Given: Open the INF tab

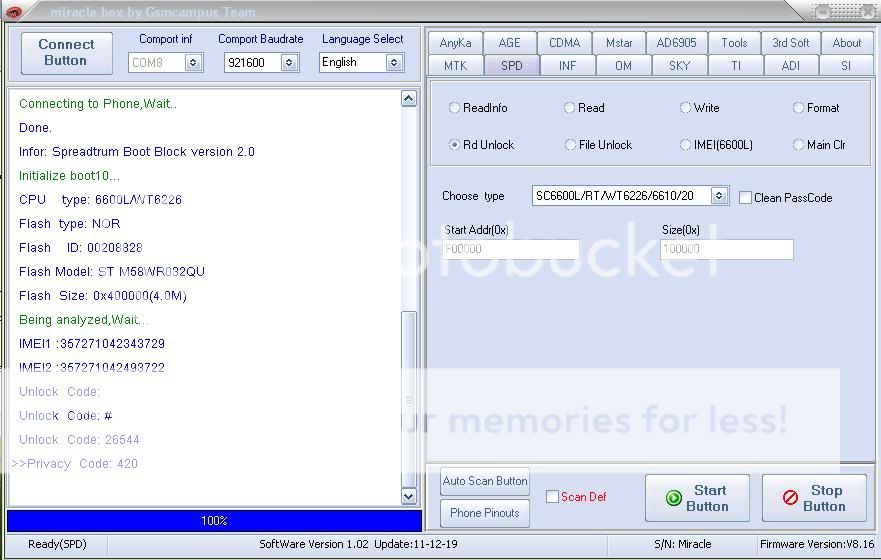Looking at the screenshot, I should pos(567,66).
